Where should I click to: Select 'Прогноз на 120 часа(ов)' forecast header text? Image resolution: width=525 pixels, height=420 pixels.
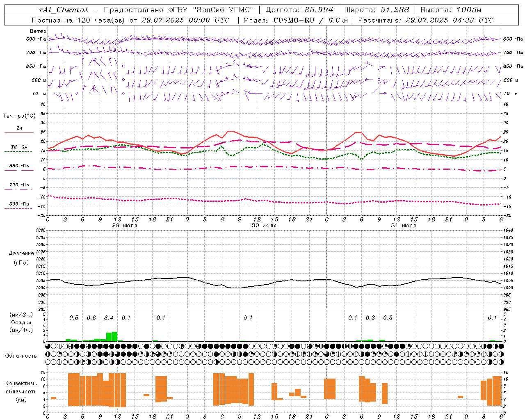[79, 20]
